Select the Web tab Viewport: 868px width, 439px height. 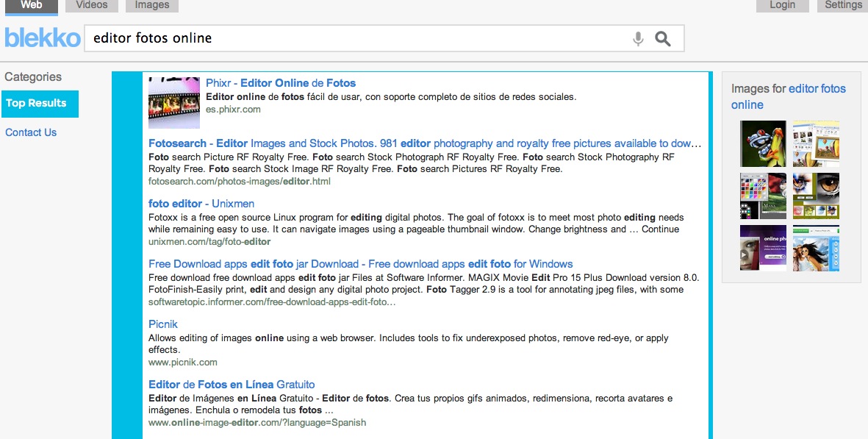pyautogui.click(x=32, y=6)
